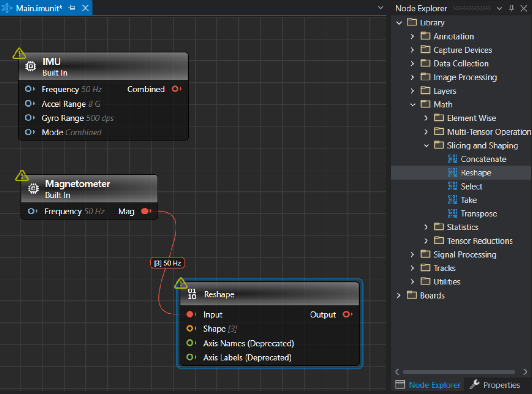
Task: Click the Combined output port on IMU
Action: 176,89
